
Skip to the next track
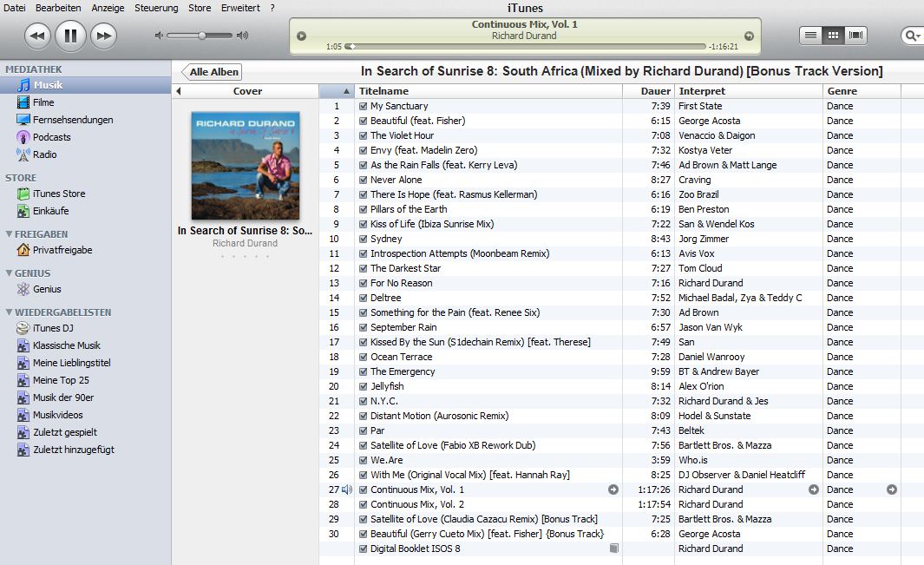[103, 36]
